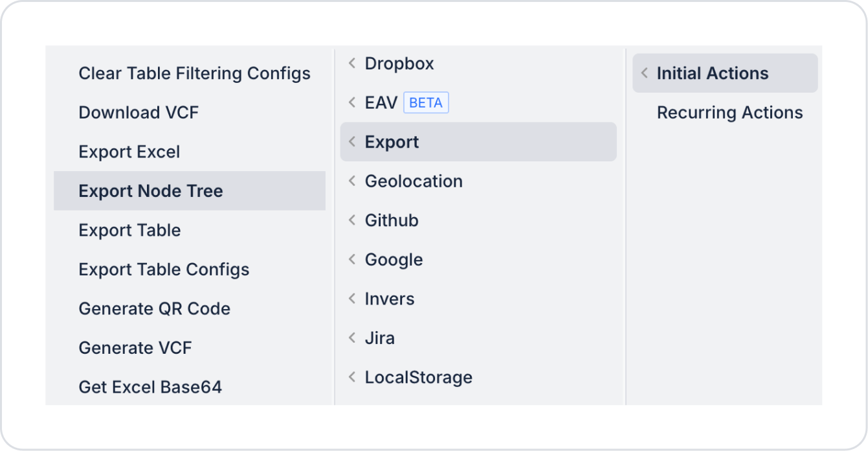
Task: Click the chevron beside Jira
Action: pyautogui.click(x=352, y=338)
